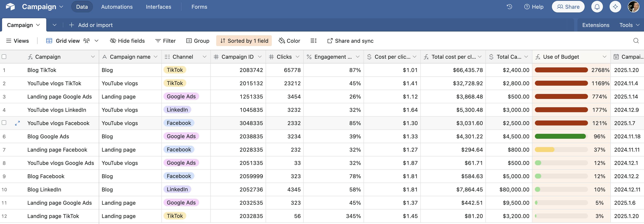The height and width of the screenshot is (224, 644).
Task: Open the user profile avatar
Action: click(x=633, y=7)
